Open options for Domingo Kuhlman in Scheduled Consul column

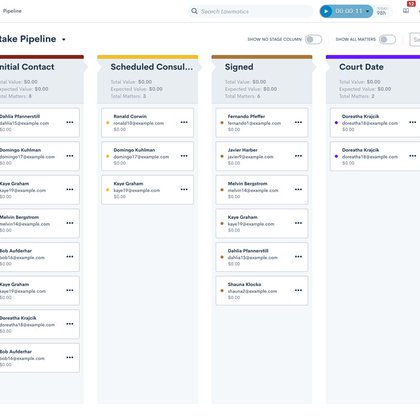click(184, 156)
